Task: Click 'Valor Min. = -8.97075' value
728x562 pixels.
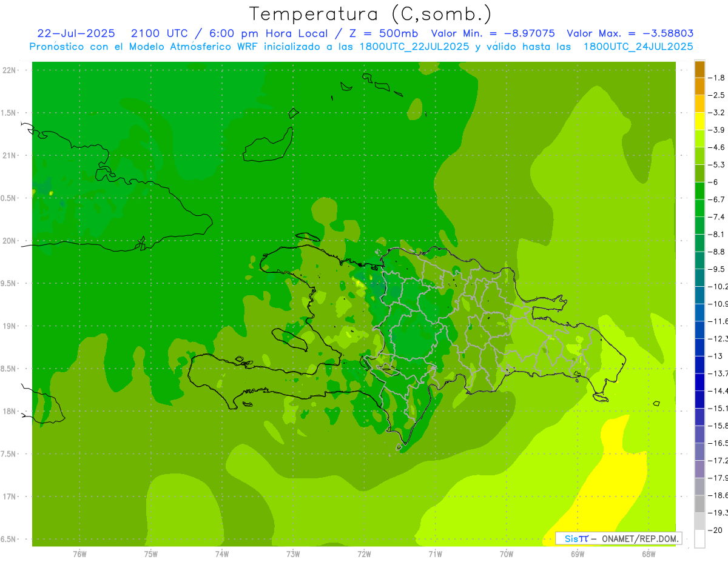Action: pyautogui.click(x=493, y=33)
